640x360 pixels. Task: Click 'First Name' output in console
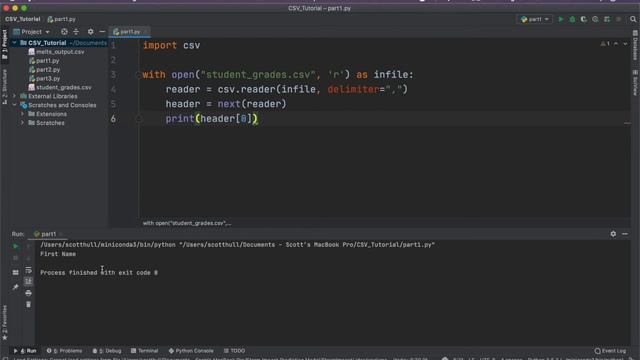coord(58,254)
